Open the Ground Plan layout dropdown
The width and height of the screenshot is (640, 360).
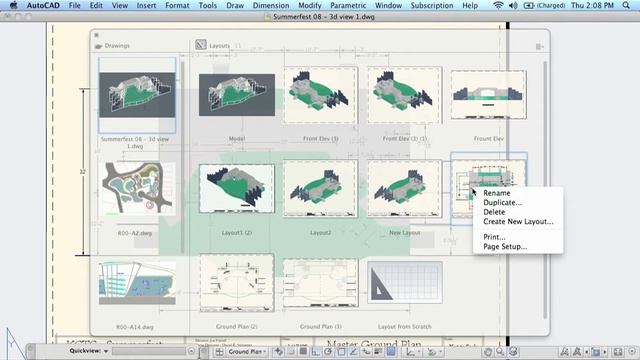tap(247, 351)
